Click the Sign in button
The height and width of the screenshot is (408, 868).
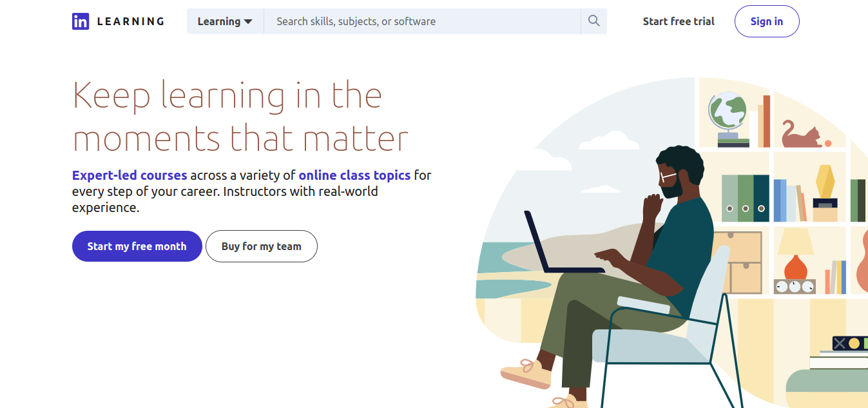[767, 21]
